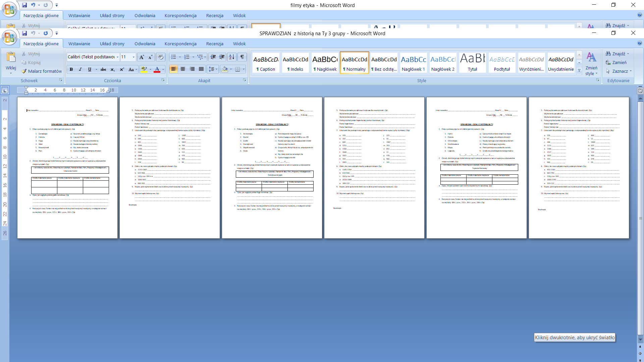Viewport: 644px width, 362px height.
Task: Apply the Nagłówek 1 style
Action: click(413, 62)
